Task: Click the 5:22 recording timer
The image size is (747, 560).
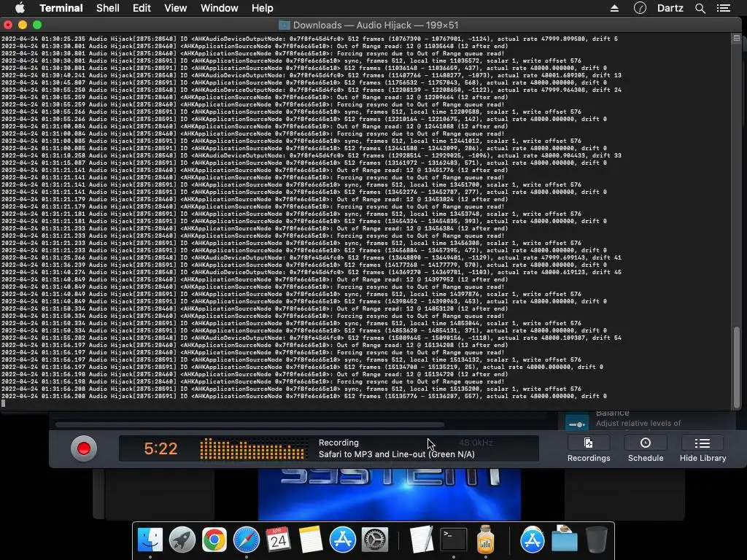Action: [x=160, y=448]
